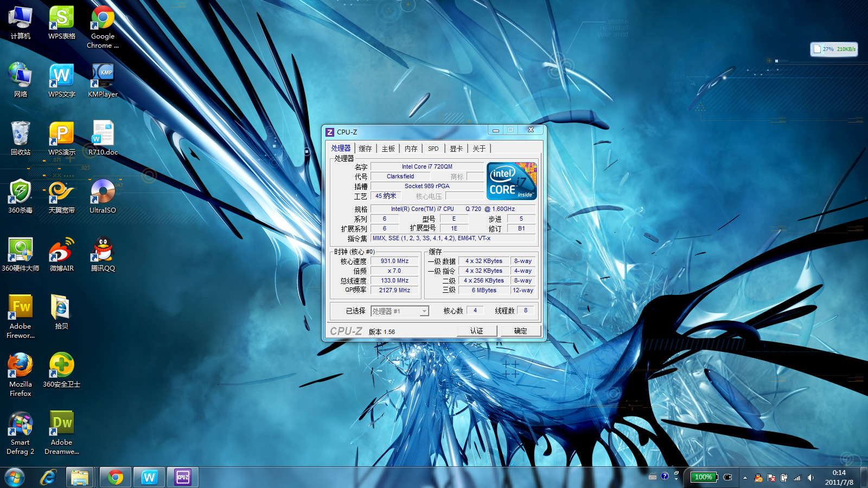The image size is (868, 488).
Task: Open Windows Explorer taskbar folder
Action: click(79, 477)
